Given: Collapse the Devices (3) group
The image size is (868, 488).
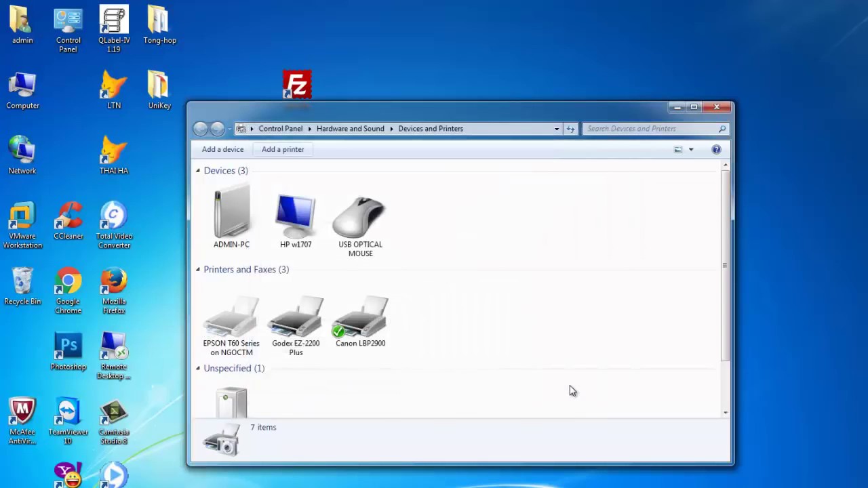Looking at the screenshot, I should (198, 171).
